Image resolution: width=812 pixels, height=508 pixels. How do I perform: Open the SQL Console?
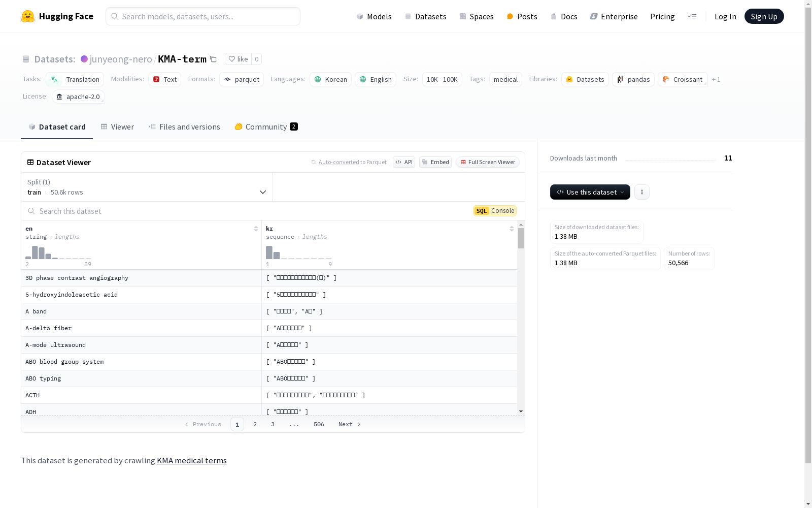pyautogui.click(x=495, y=211)
